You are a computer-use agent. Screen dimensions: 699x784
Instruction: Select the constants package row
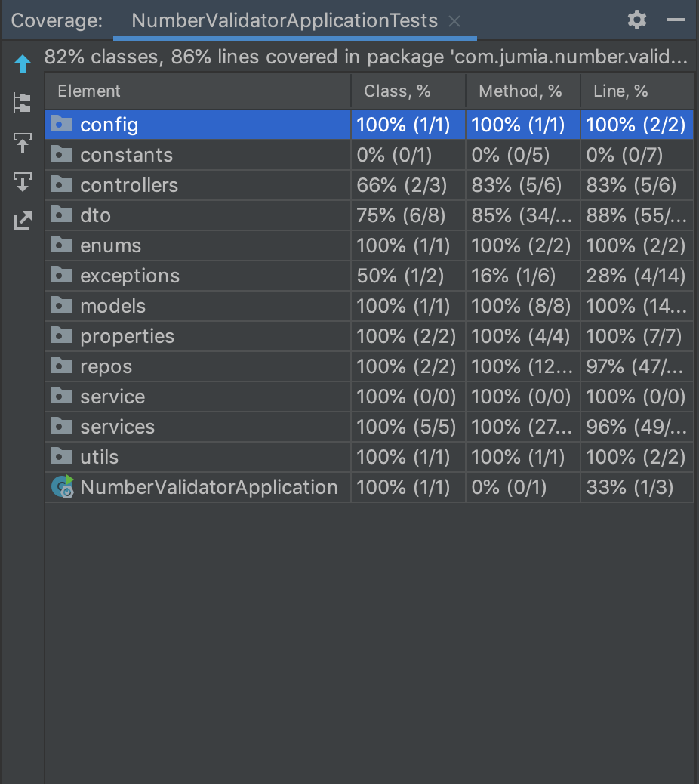(369, 155)
